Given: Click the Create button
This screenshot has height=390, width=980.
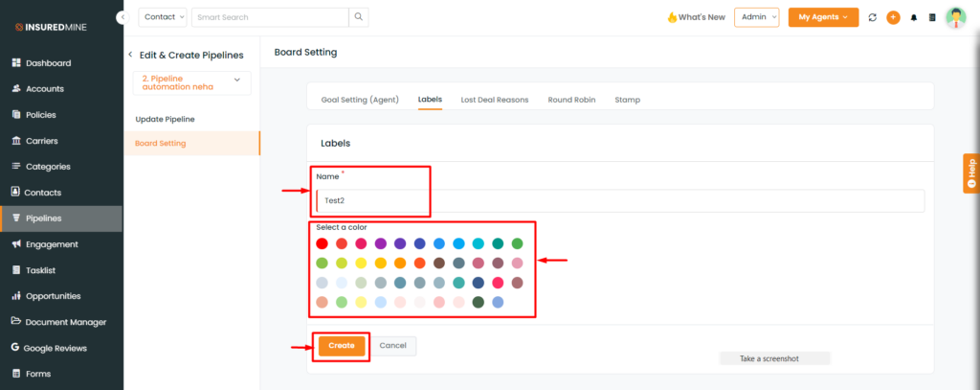Looking at the screenshot, I should coord(342,346).
